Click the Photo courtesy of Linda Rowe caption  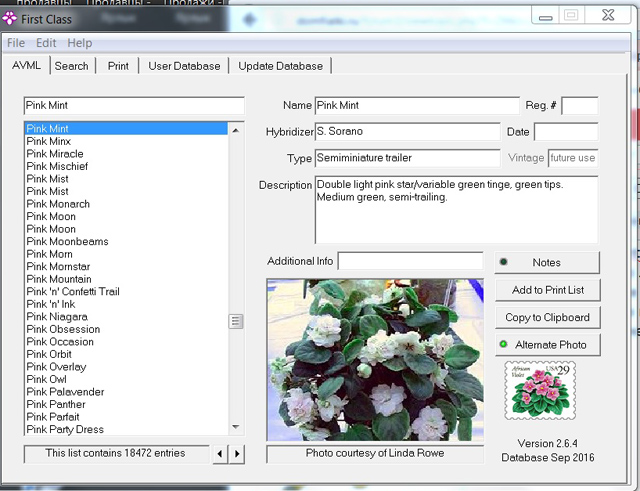(x=375, y=453)
